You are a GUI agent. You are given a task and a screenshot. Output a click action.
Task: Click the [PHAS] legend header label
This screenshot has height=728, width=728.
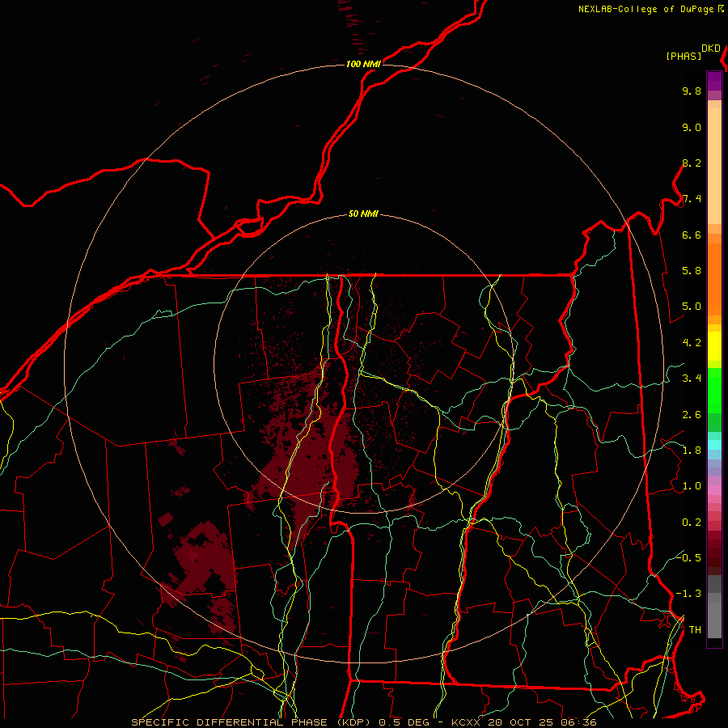(684, 57)
